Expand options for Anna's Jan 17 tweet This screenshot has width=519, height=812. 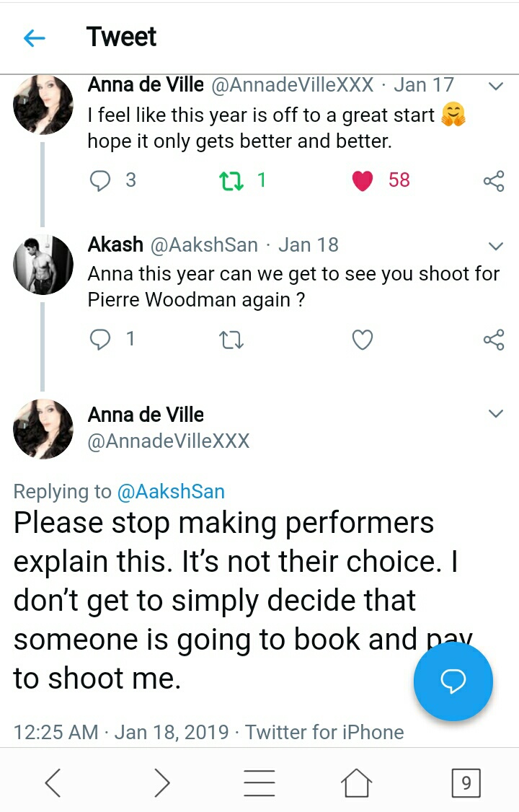(495, 87)
